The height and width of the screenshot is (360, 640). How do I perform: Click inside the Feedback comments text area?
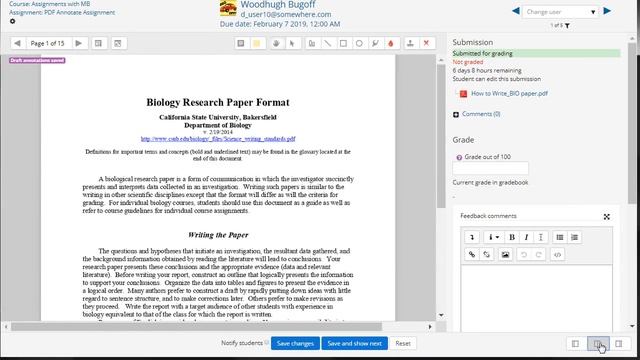coord(536,298)
